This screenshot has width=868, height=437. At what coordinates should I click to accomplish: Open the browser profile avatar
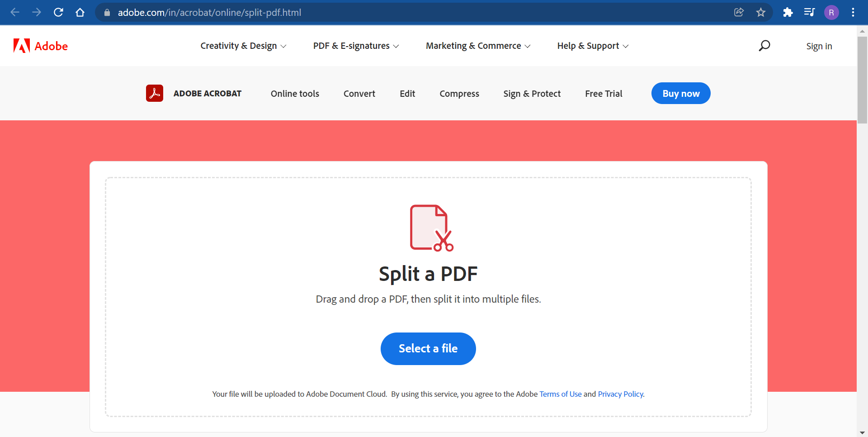[x=831, y=12]
